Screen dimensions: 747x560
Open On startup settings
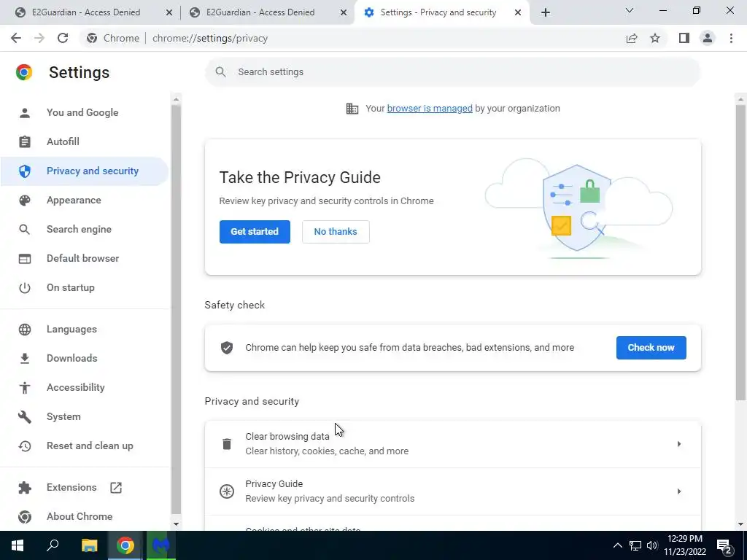[85, 287]
